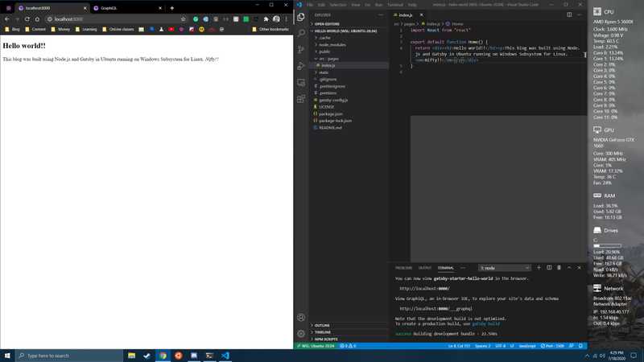Bookmark this page with star icon
This screenshot has width=644, height=362.
pyautogui.click(x=184, y=19)
